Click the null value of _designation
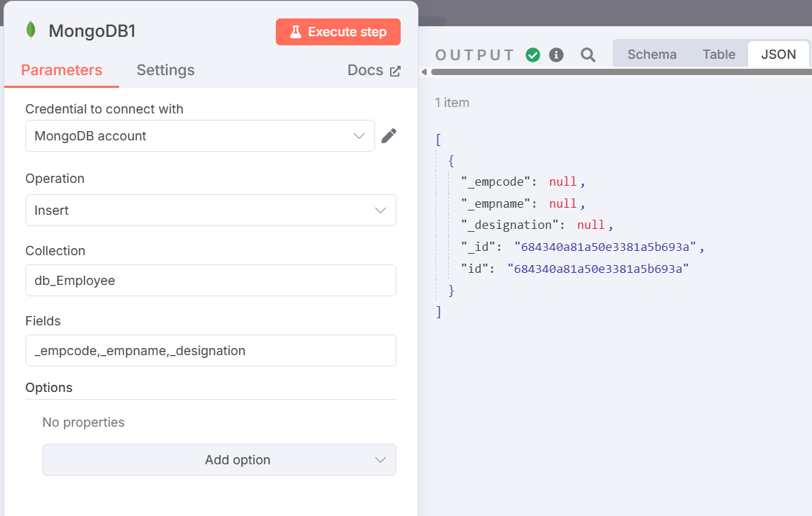 (591, 225)
